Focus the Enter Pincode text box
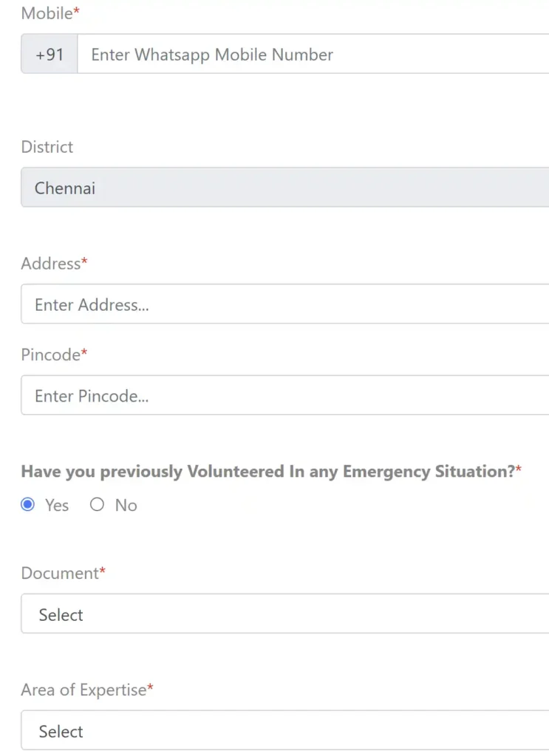549x756 pixels. coord(284,396)
